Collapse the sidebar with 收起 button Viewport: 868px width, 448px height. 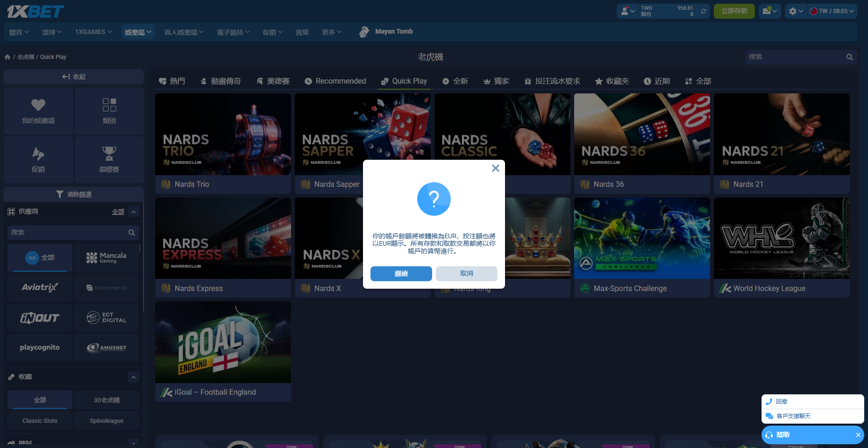(74, 77)
